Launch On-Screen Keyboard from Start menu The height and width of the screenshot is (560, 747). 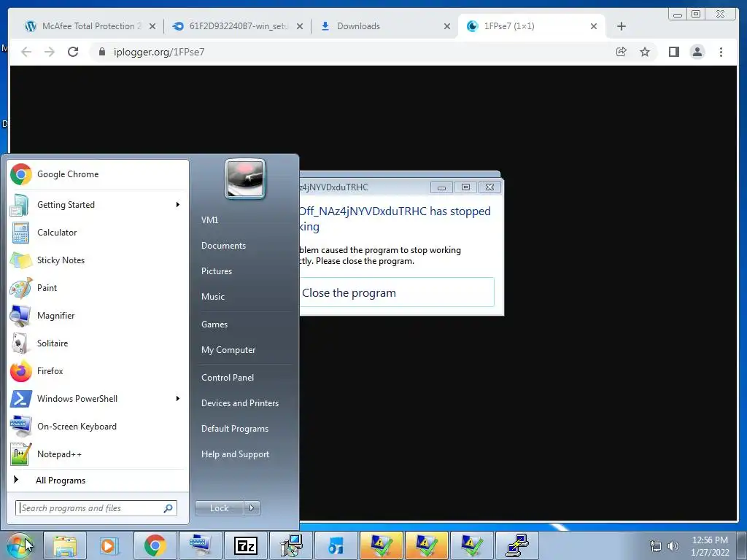(98, 426)
